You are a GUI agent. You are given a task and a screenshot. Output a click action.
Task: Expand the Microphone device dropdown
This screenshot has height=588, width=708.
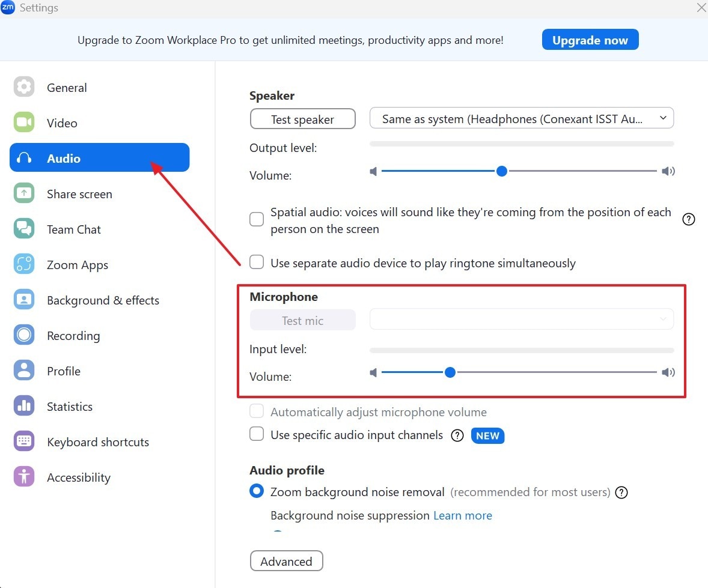click(521, 319)
